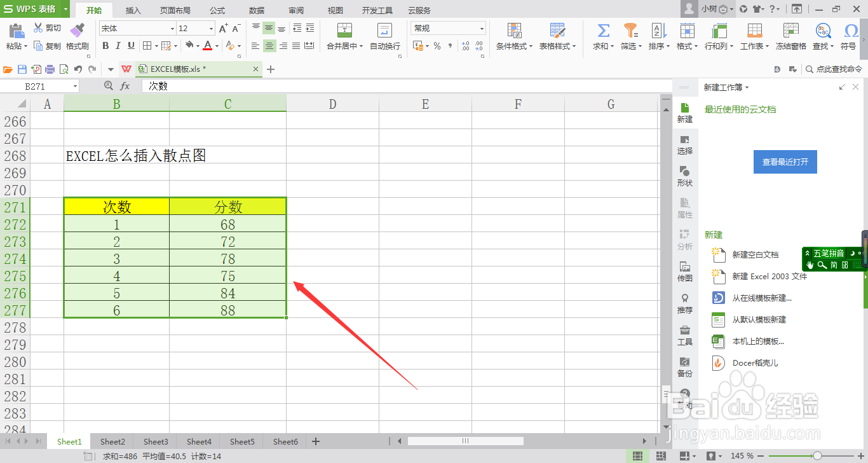
Task: Click the WPS 表格 application menu arrow
Action: (x=65, y=9)
